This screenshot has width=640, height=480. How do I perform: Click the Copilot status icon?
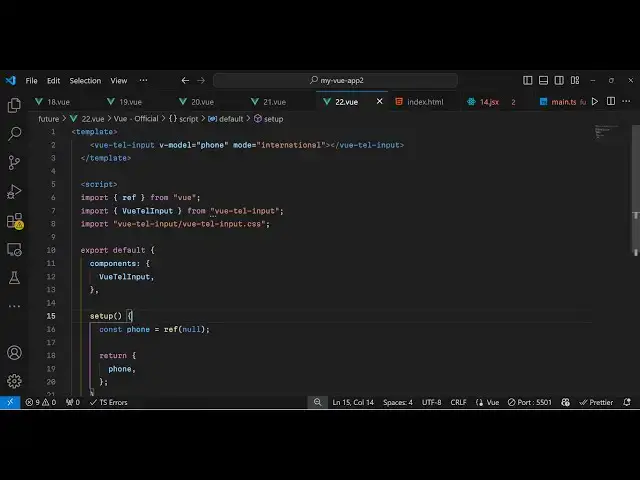tap(565, 402)
